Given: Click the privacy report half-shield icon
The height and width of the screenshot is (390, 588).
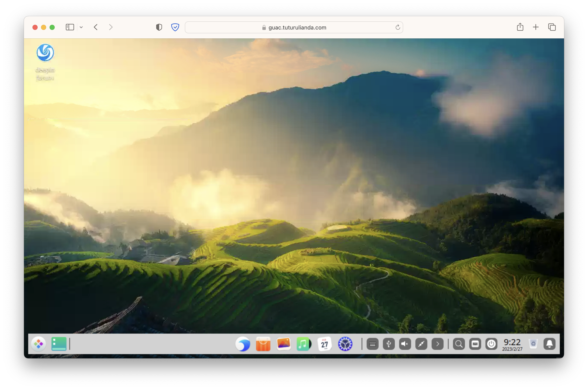Looking at the screenshot, I should tap(159, 27).
